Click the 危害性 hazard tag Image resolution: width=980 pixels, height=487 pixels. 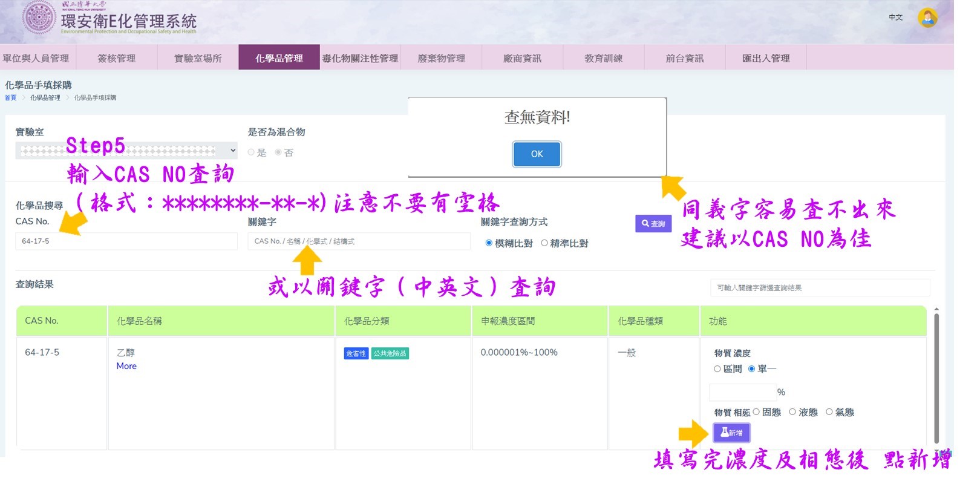[356, 353]
